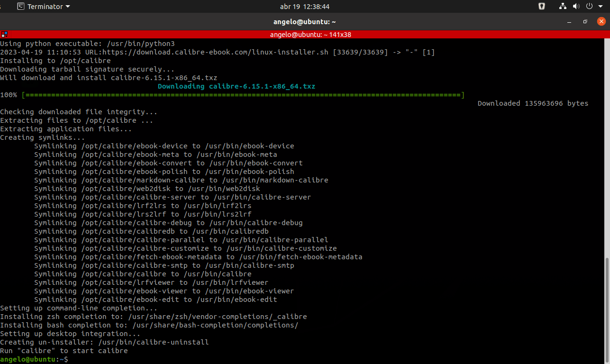Image resolution: width=610 pixels, height=364 pixels.
Task: Click the line "Extracting application files..."
Action: pyautogui.click(x=66, y=129)
